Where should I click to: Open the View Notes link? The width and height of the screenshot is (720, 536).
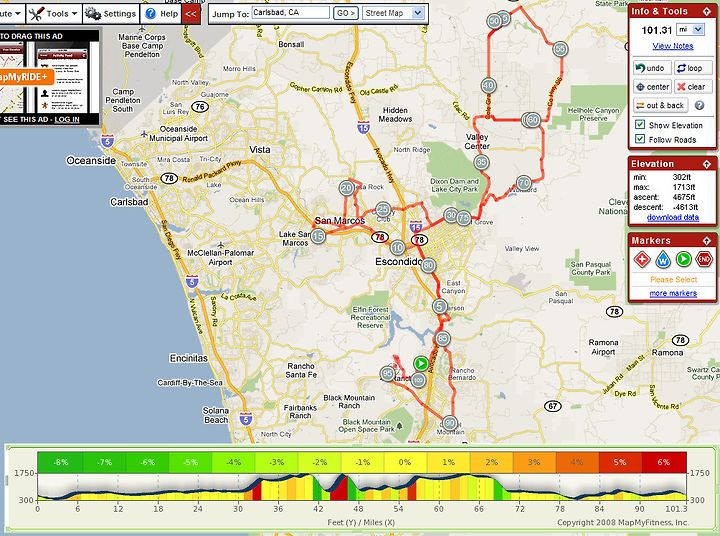tap(673, 46)
